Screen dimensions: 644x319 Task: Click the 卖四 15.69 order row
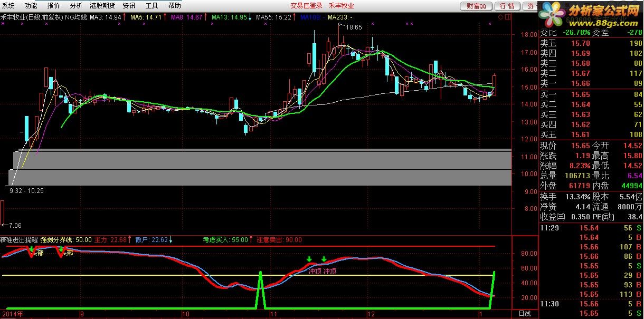591,53
